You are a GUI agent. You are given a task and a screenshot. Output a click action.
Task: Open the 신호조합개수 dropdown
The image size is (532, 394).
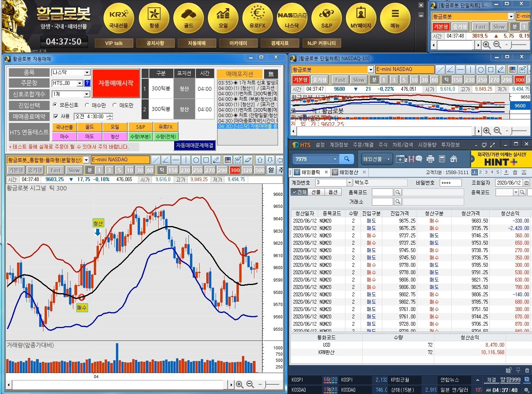tap(87, 94)
